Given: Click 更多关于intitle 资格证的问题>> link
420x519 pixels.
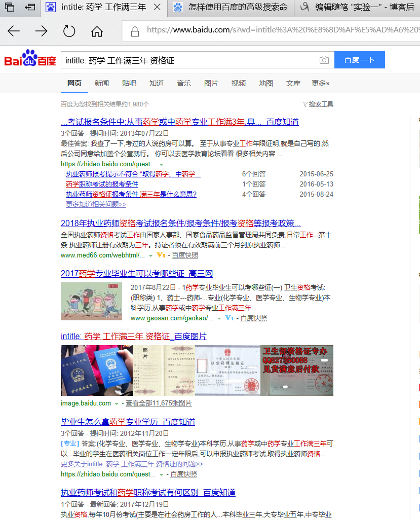Looking at the screenshot, I should click(132, 464).
